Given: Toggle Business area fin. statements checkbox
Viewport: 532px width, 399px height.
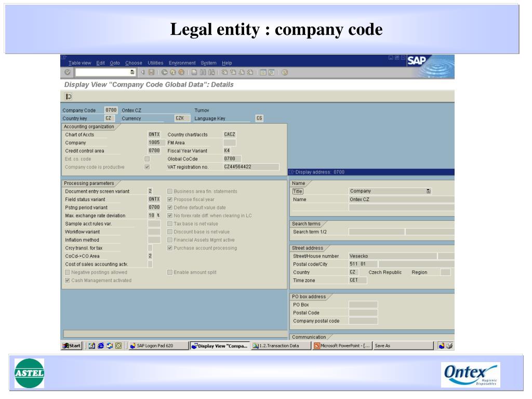Looking at the screenshot, I should click(x=170, y=191).
